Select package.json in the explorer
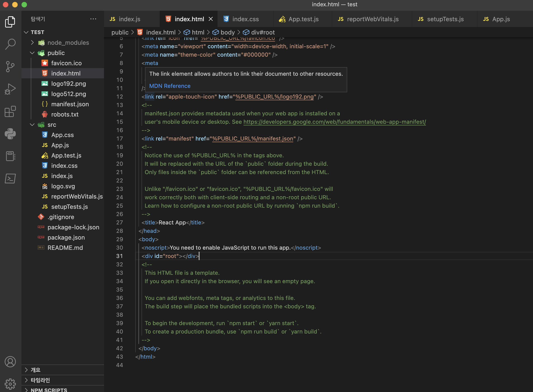The image size is (533, 392). pos(66,237)
